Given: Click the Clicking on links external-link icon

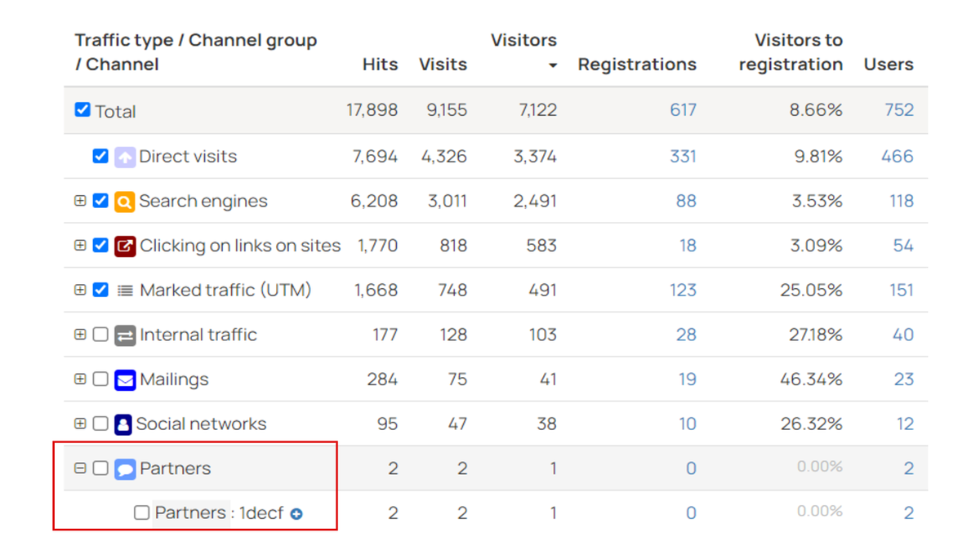Looking at the screenshot, I should [x=125, y=246].
